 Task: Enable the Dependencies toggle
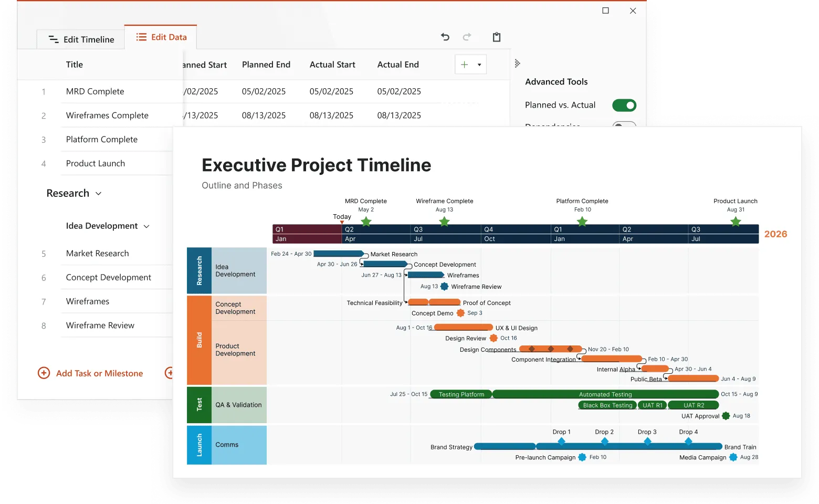[x=624, y=126]
